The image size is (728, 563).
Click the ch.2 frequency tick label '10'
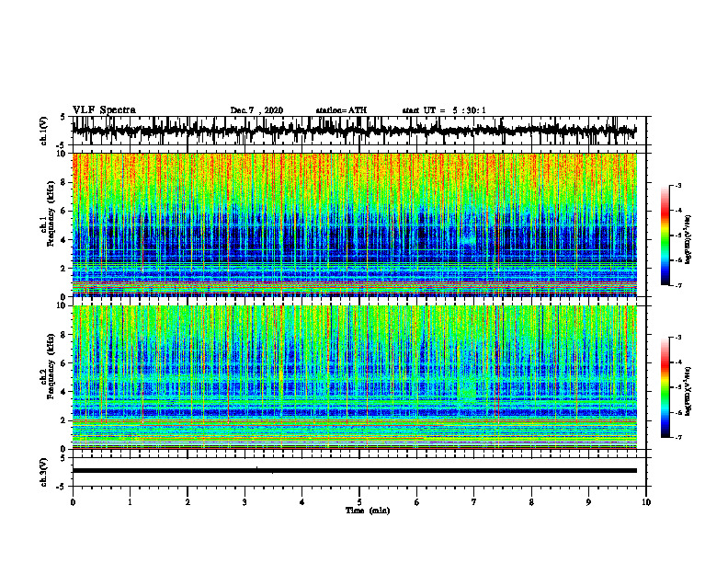click(x=62, y=305)
